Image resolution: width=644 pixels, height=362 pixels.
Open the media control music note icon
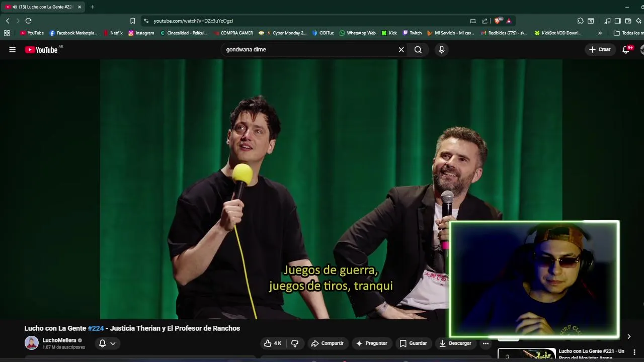607,21
